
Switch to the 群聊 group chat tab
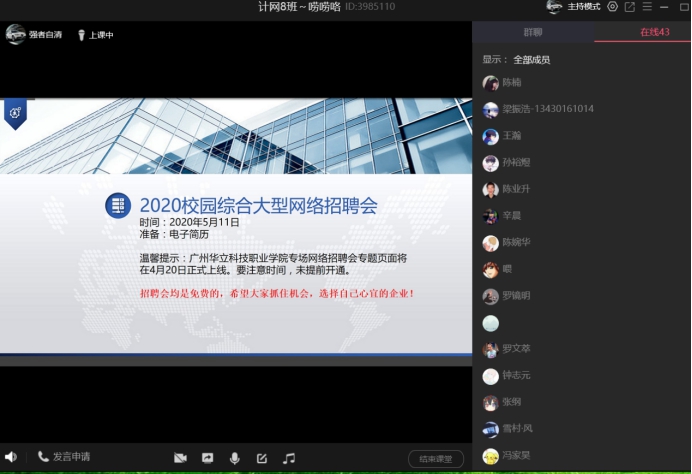[x=533, y=33]
